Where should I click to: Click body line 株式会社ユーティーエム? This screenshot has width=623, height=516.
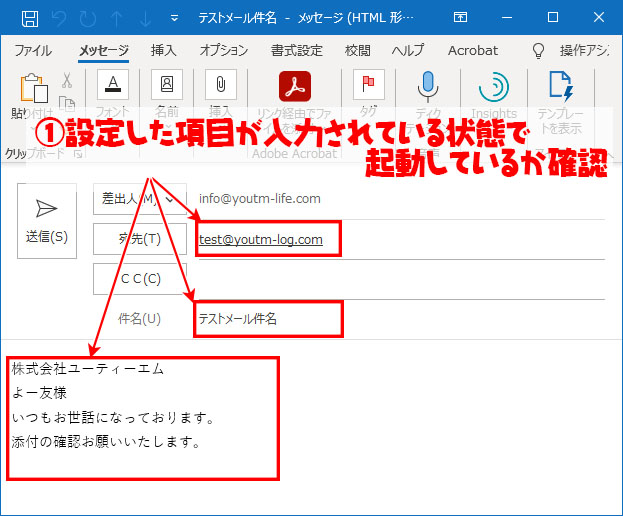(x=88, y=369)
